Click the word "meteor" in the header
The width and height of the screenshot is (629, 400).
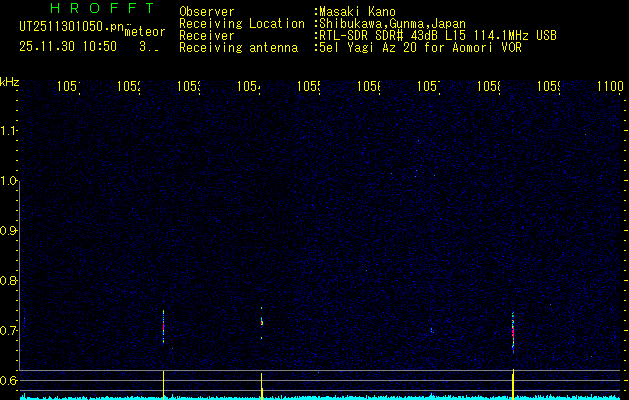[145, 31]
